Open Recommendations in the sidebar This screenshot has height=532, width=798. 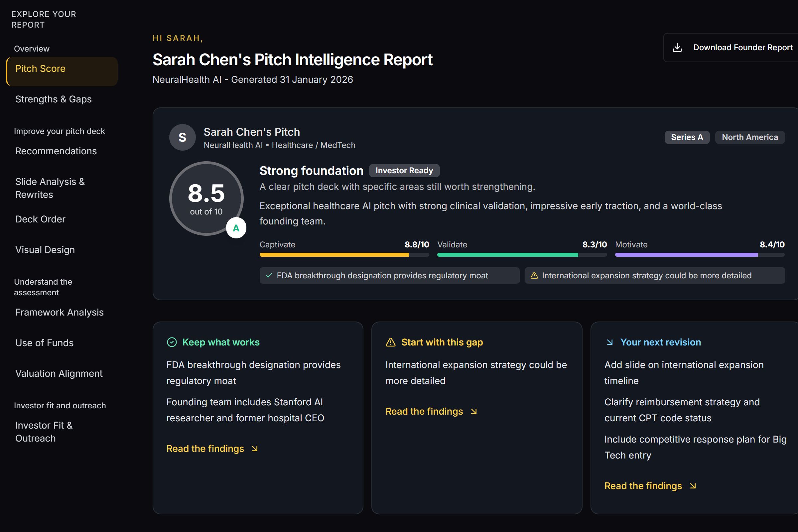[x=56, y=151]
